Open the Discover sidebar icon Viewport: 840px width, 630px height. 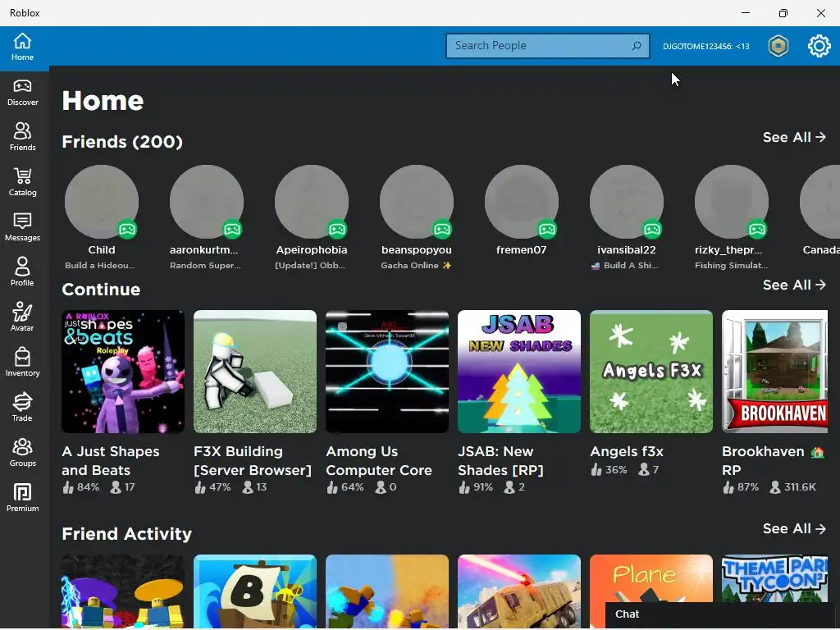coord(22,93)
